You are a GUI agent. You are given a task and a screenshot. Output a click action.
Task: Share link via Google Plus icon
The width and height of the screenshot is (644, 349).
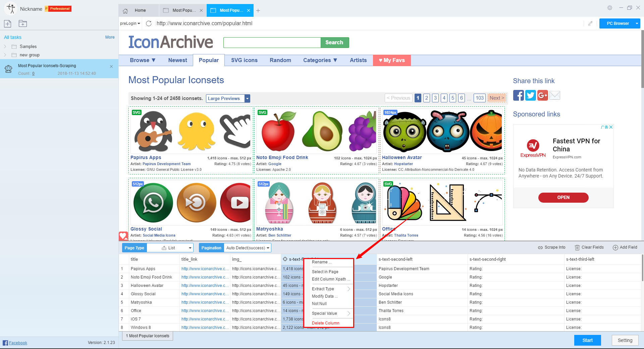(542, 95)
